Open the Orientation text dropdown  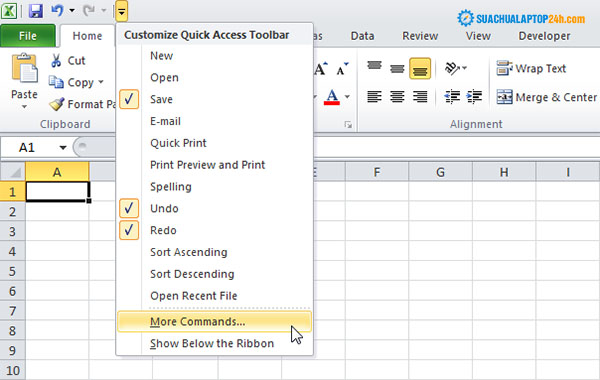coord(455,68)
